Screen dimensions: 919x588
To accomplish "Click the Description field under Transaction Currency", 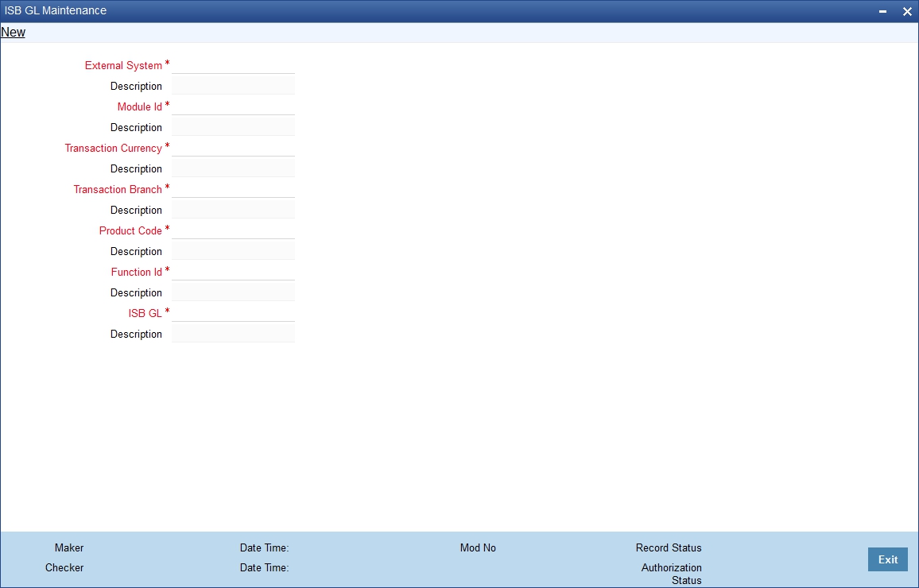I will click(x=233, y=168).
